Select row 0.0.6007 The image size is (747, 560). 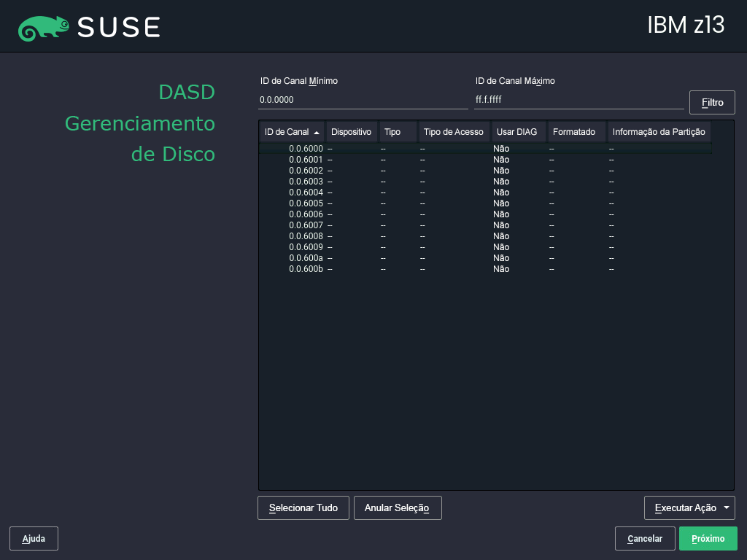(x=485, y=225)
